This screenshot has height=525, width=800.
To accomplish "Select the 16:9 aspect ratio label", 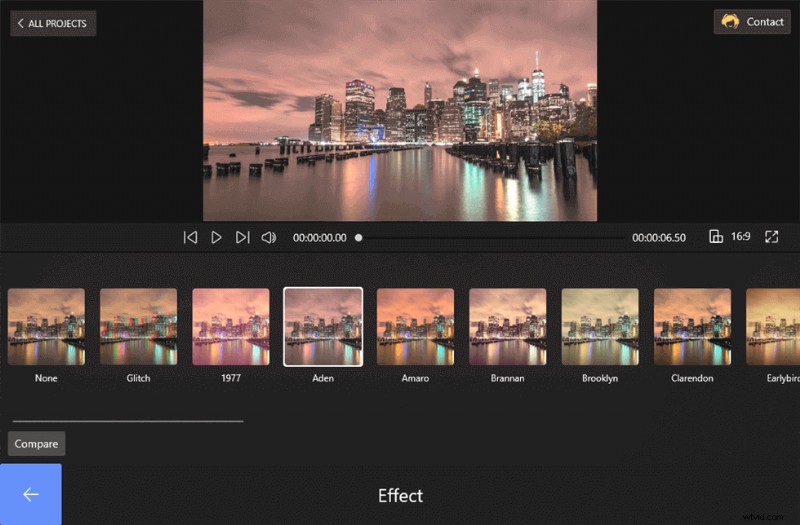I will [x=740, y=236].
